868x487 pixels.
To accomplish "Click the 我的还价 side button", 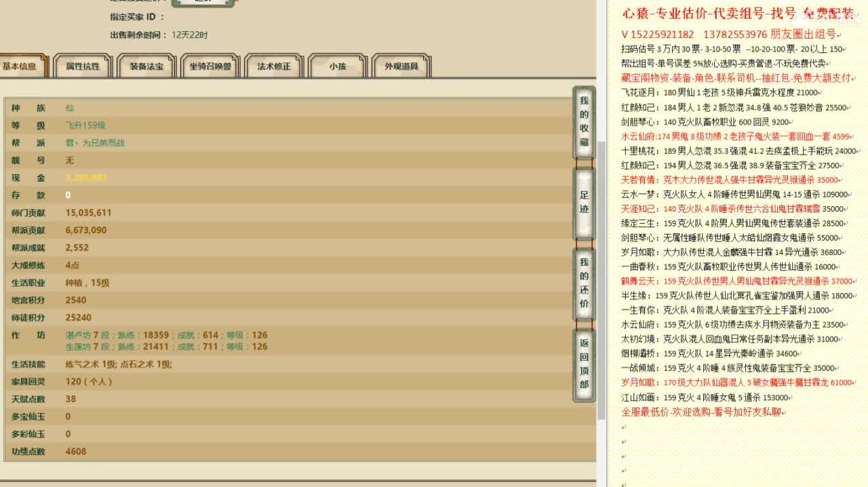I will pos(584,283).
